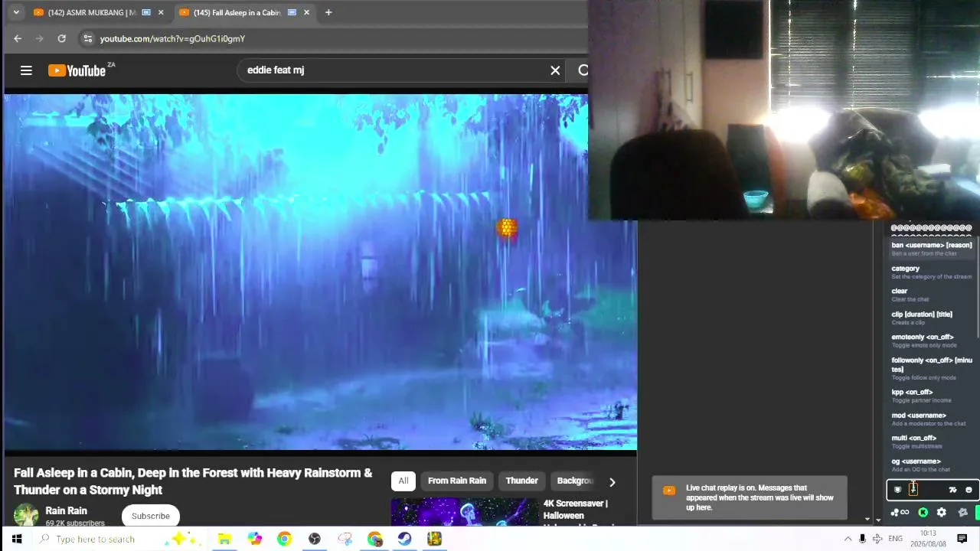Open Steam from the taskbar
Viewport: 980px width, 551px height.
(x=404, y=539)
